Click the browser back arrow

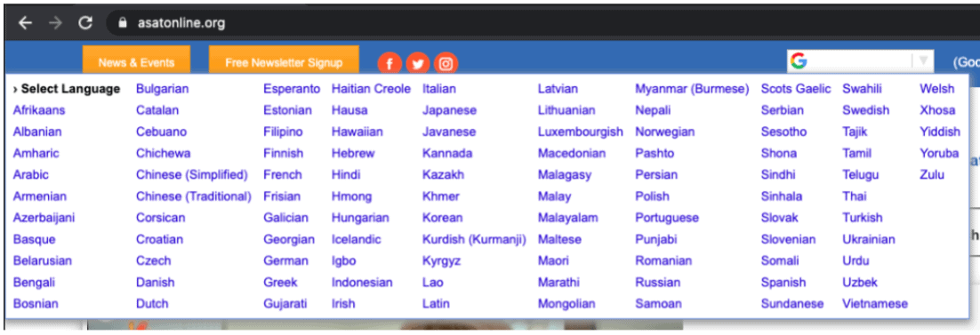pos(24,23)
